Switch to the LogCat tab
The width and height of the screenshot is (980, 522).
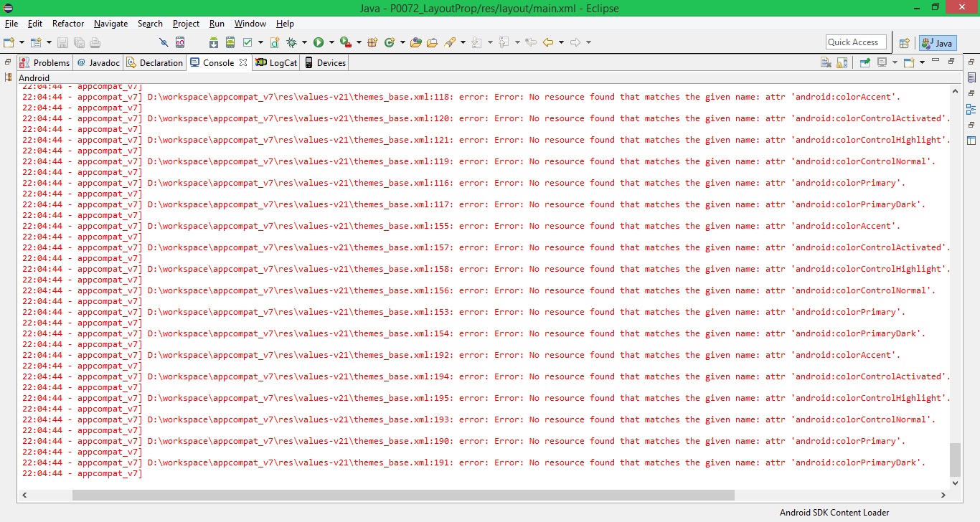click(276, 62)
